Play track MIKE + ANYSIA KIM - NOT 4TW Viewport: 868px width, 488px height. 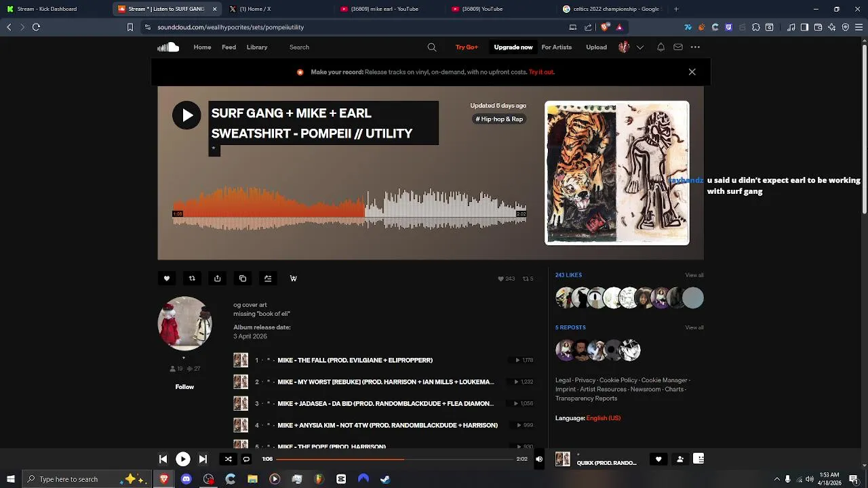click(387, 425)
